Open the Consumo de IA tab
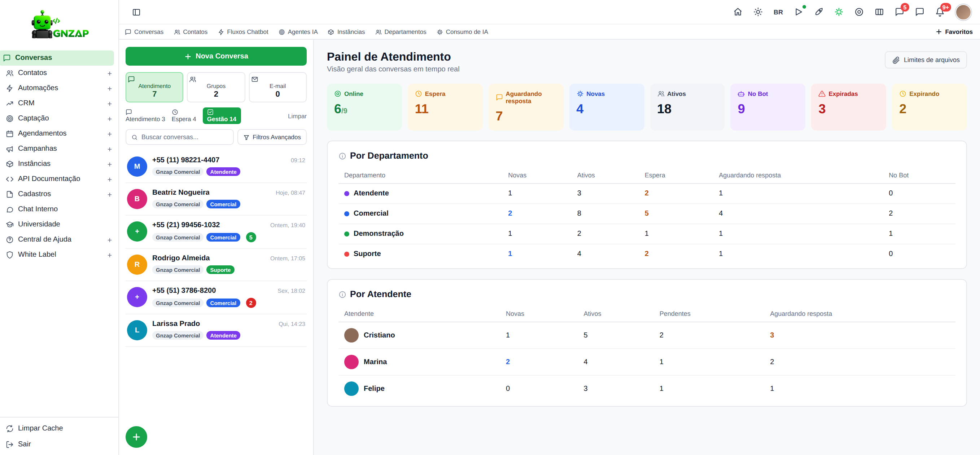980x455 pixels. [x=462, y=32]
